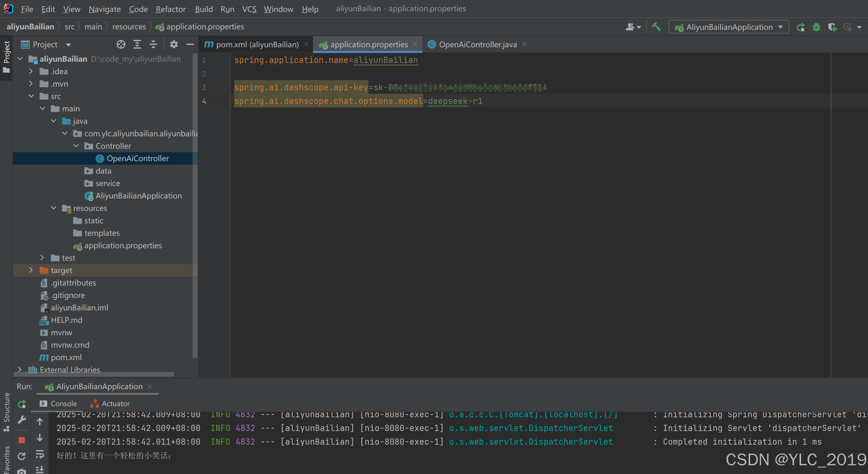The height and width of the screenshot is (474, 868).
Task: Select pom.xml file in project tree
Action: (66, 357)
